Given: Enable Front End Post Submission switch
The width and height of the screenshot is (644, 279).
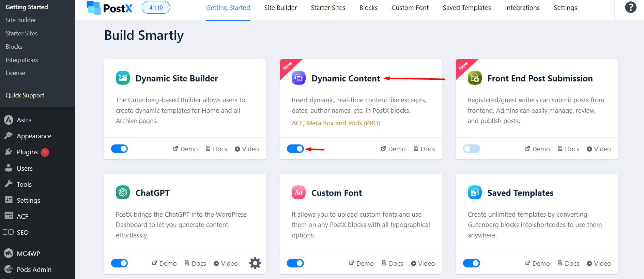Looking at the screenshot, I should [x=472, y=149].
